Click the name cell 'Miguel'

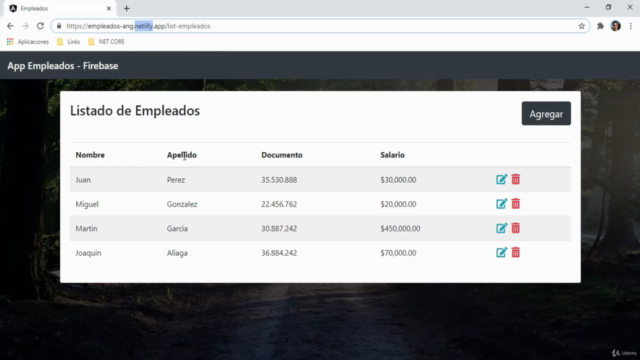point(87,204)
